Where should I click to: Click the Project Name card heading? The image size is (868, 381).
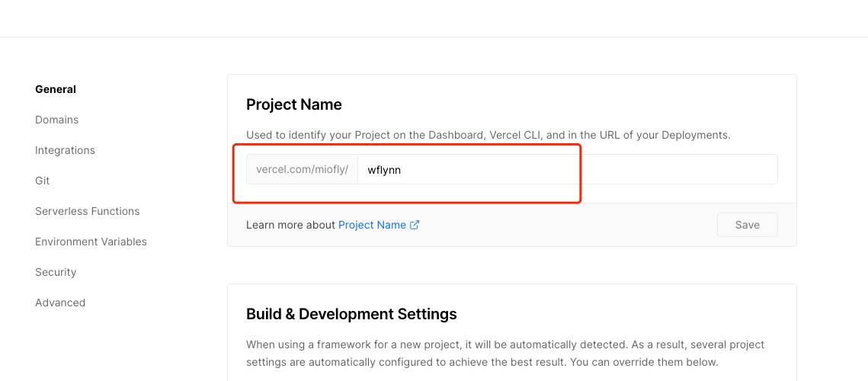pyautogui.click(x=294, y=104)
